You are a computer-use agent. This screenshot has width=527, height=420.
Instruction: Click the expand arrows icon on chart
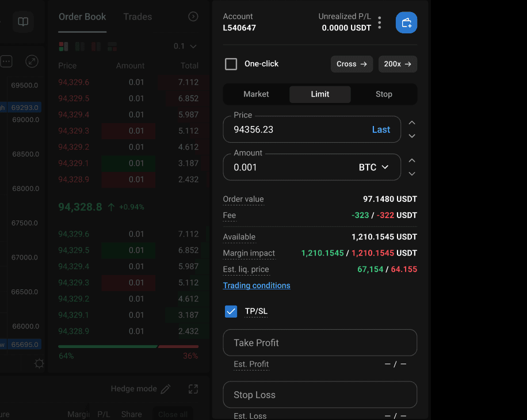click(x=32, y=61)
